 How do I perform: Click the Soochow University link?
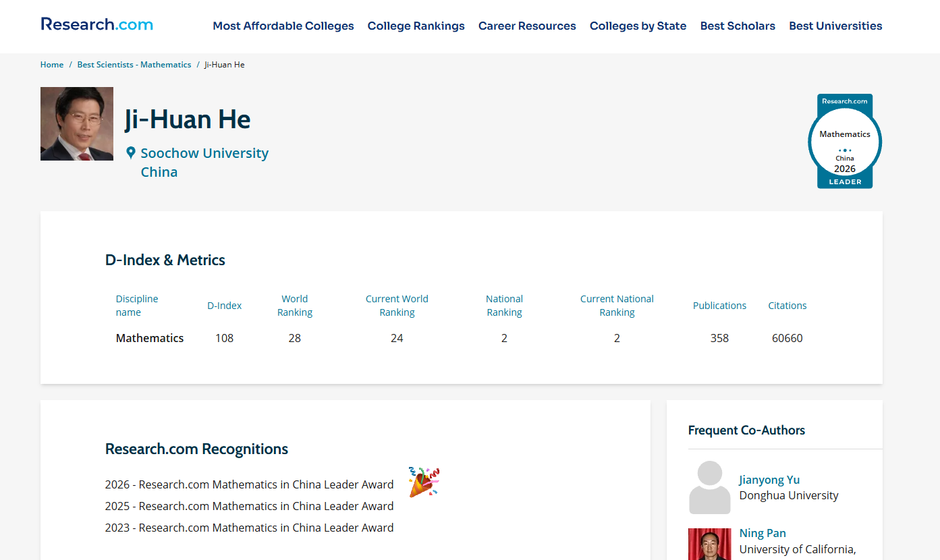click(204, 153)
